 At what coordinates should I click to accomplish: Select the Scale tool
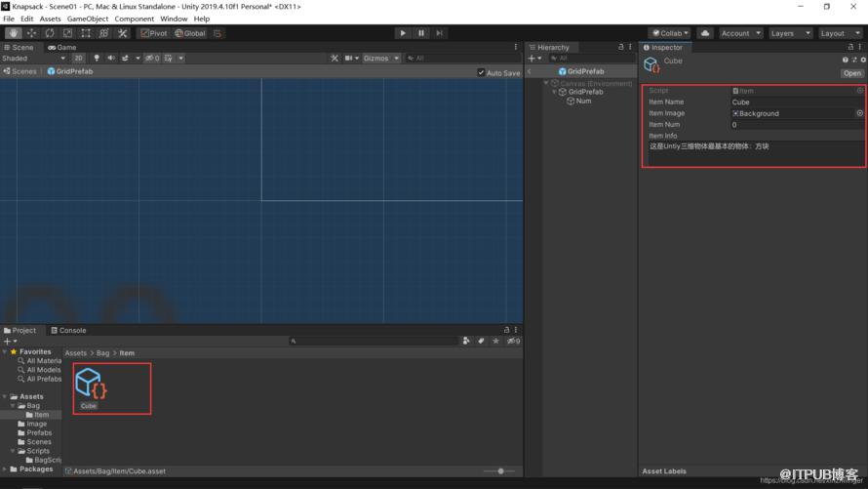point(67,33)
